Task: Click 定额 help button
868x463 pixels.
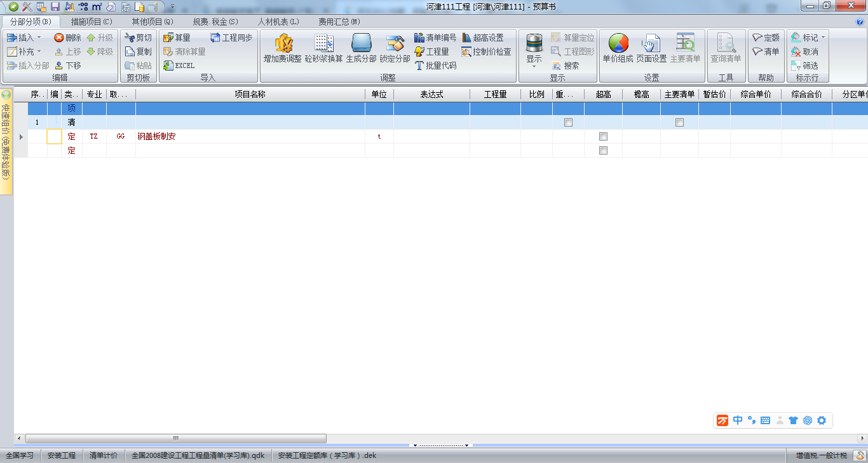Action: coord(766,38)
